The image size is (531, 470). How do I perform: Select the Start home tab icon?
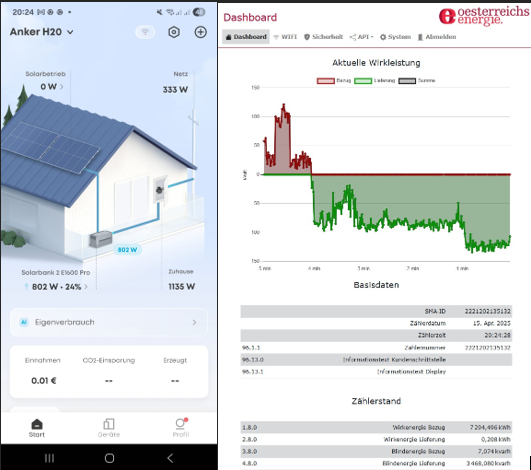coord(37,424)
